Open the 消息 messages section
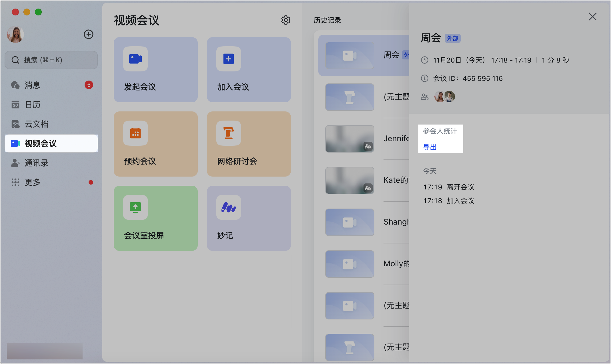Image resolution: width=611 pixels, height=364 pixels. (x=51, y=85)
